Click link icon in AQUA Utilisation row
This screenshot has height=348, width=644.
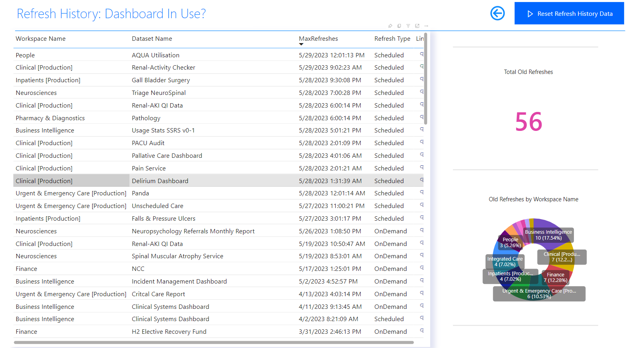point(422,54)
